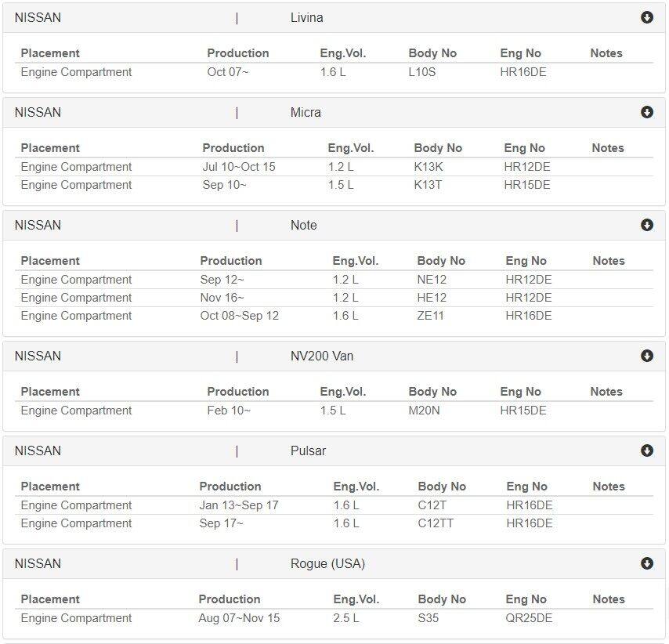Select the Pulsar model heading
Screen dimensions: 669x644
pos(308,450)
